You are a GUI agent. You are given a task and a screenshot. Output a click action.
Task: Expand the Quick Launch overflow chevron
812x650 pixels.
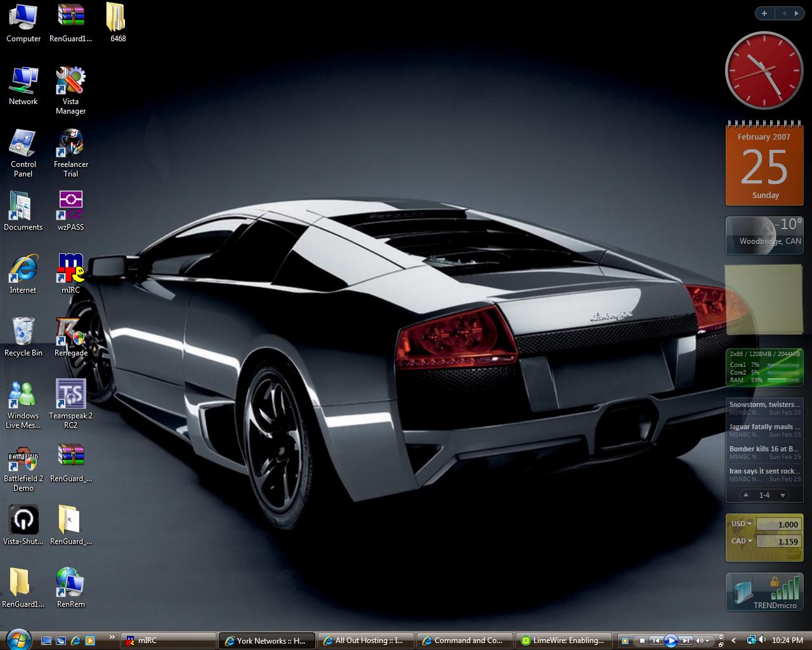tap(112, 637)
